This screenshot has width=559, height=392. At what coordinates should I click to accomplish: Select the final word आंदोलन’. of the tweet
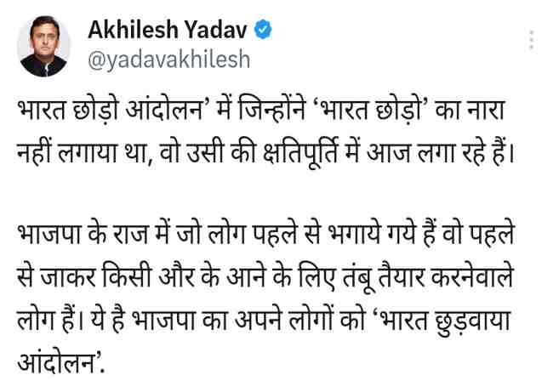click(60, 363)
